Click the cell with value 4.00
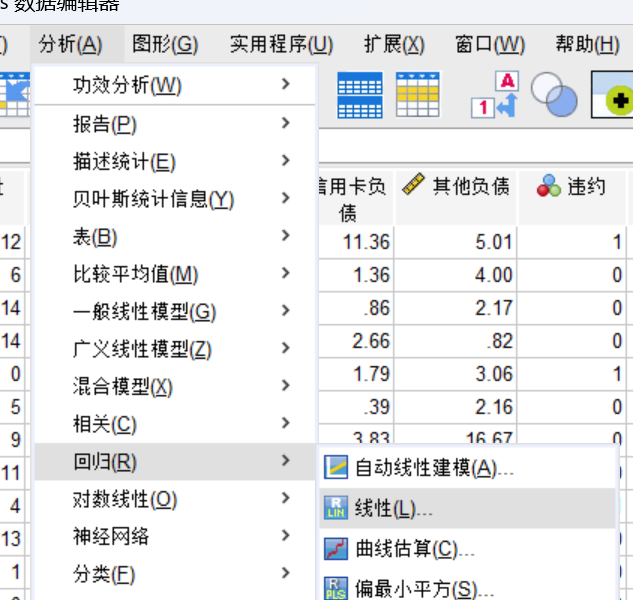This screenshot has width=633, height=600. [x=456, y=275]
